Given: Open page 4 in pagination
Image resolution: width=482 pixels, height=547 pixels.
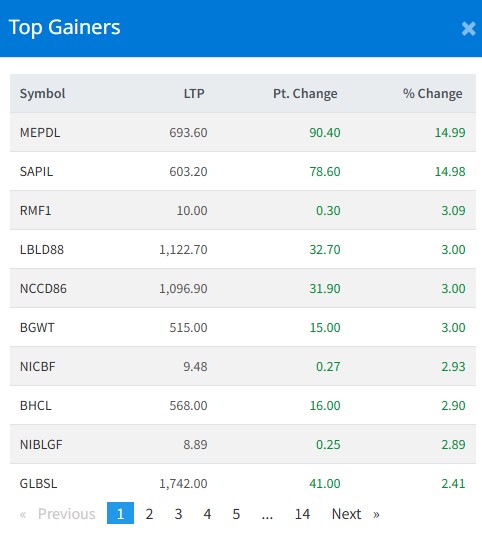Looking at the screenshot, I should 207,514.
